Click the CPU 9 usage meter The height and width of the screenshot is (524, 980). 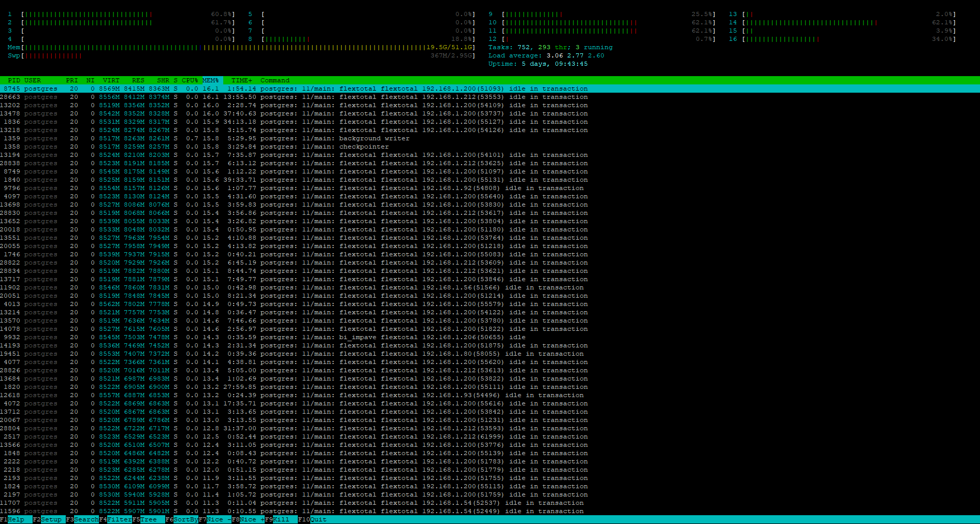click(x=602, y=14)
